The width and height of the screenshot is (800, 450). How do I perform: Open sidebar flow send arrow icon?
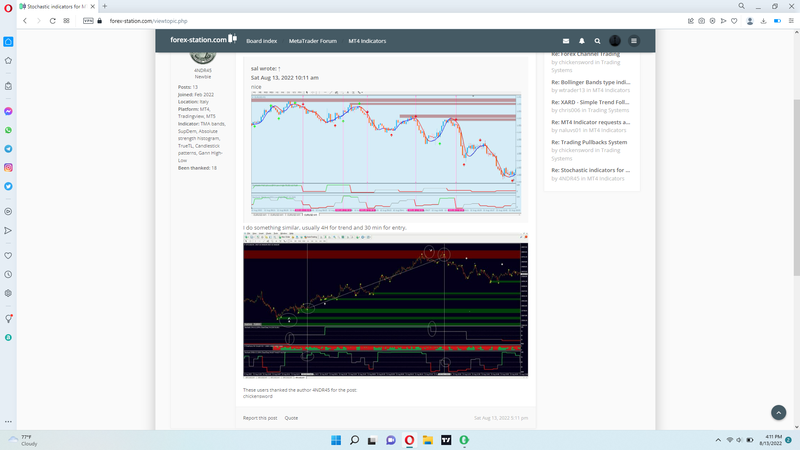[8, 231]
